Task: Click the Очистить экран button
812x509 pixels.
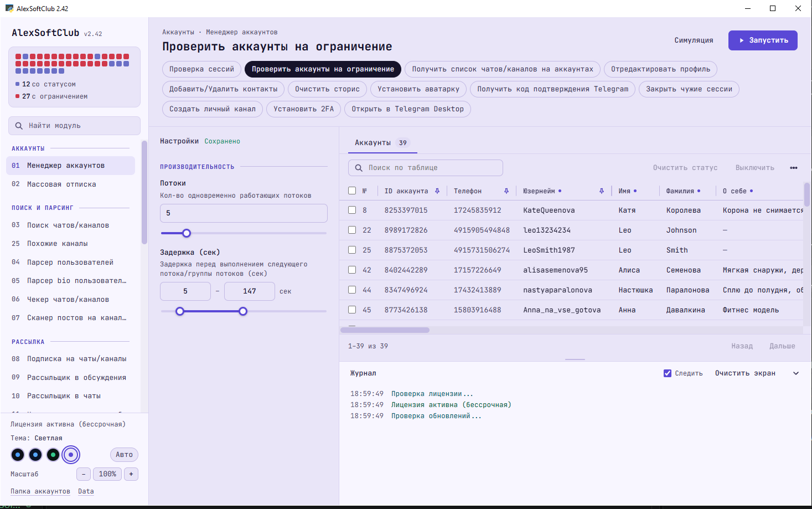Action: (745, 373)
